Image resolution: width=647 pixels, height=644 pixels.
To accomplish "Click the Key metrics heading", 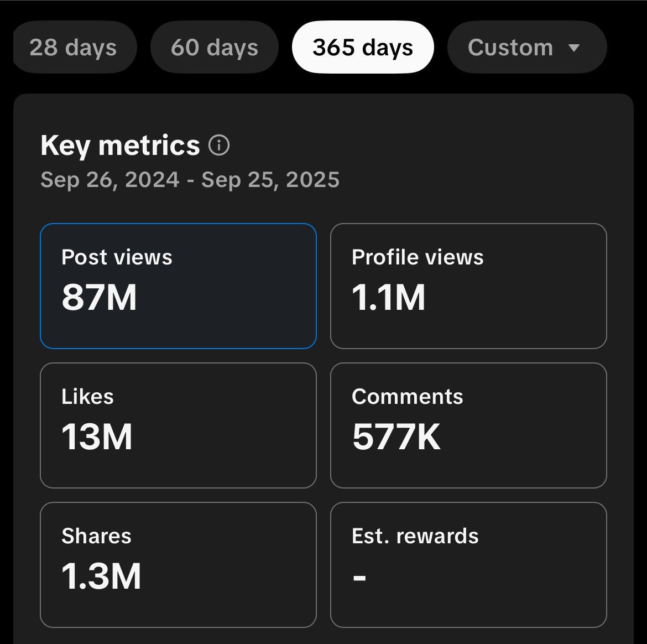I will click(x=120, y=146).
